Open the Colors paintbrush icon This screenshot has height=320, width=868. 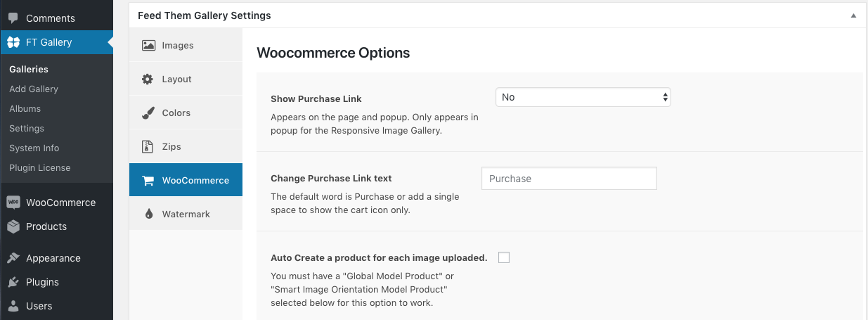pos(148,113)
